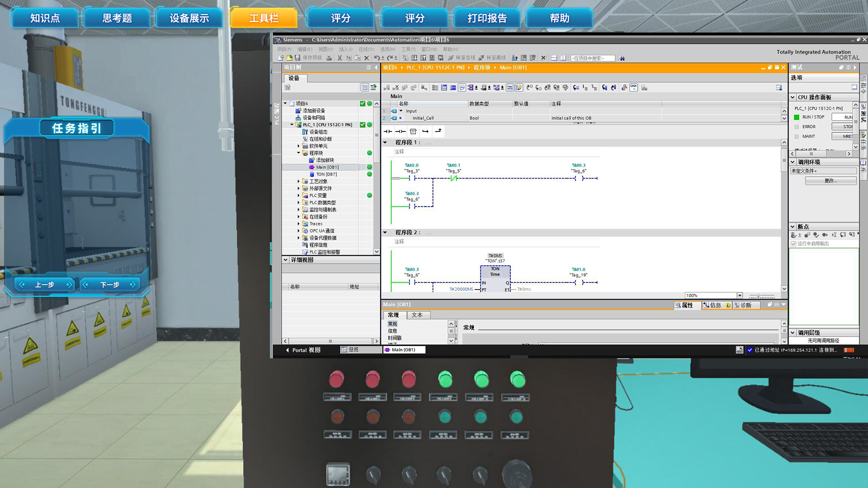Click the copy icon in the TIA toolbar
Image resolution: width=868 pixels, height=488 pixels.
[x=349, y=58]
